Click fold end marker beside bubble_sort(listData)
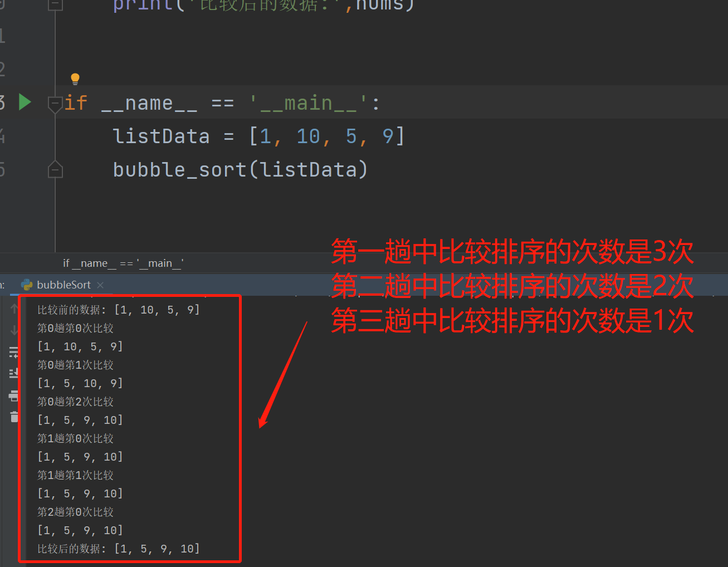The width and height of the screenshot is (728, 567). 55,169
